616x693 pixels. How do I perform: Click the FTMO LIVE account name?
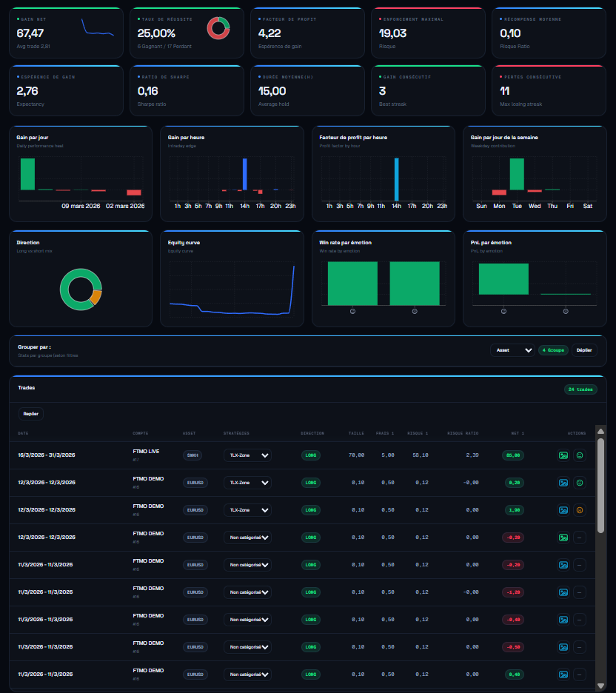(x=147, y=452)
